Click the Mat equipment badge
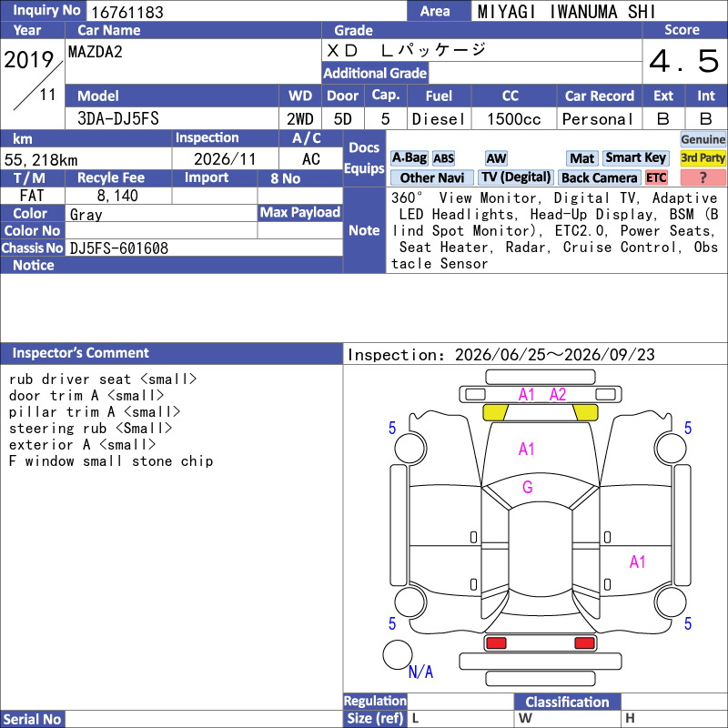The image size is (728, 728). coord(581,158)
